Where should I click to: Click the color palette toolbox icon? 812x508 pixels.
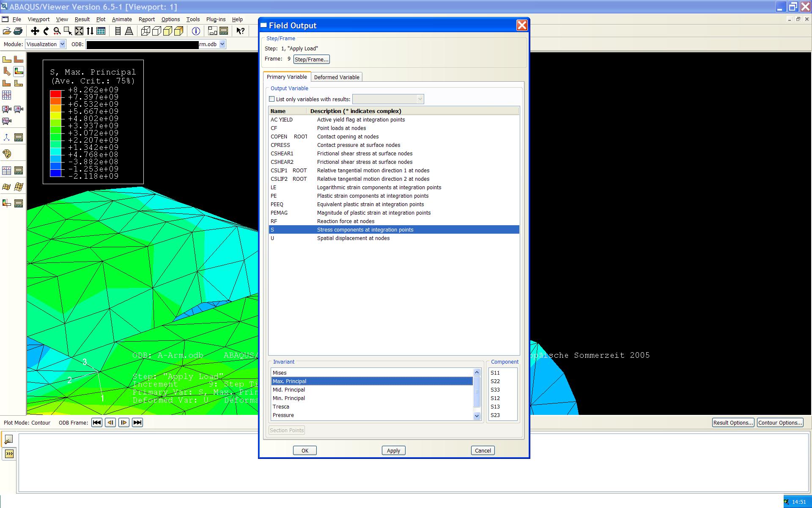tap(7, 154)
